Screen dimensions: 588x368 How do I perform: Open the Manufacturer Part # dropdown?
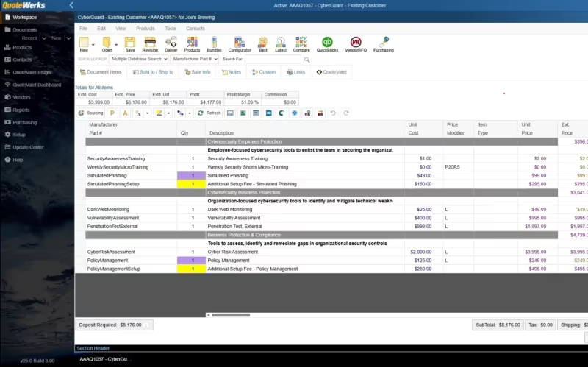(x=194, y=59)
